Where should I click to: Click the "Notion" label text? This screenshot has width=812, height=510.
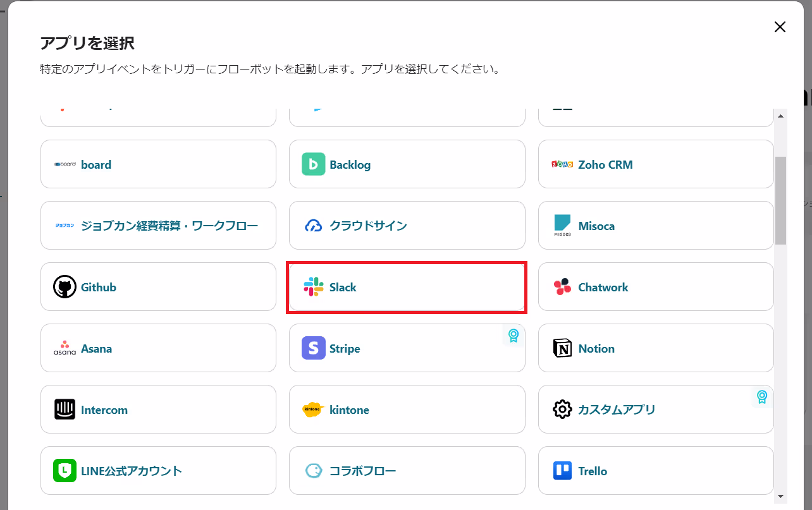(596, 348)
